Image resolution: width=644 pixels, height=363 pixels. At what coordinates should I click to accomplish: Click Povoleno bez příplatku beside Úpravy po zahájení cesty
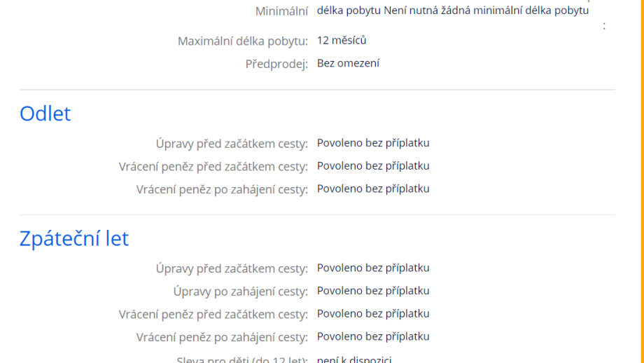pos(373,291)
